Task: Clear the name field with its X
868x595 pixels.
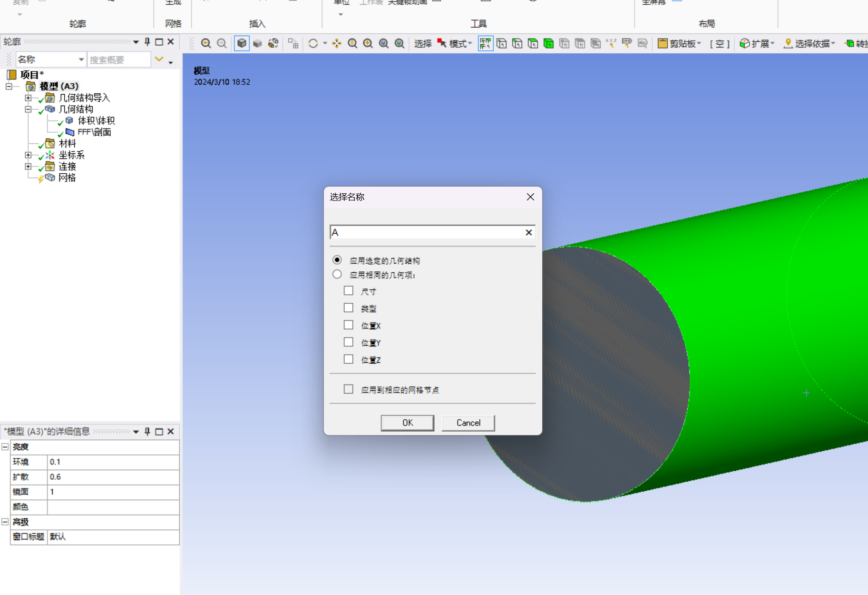Action: [528, 232]
